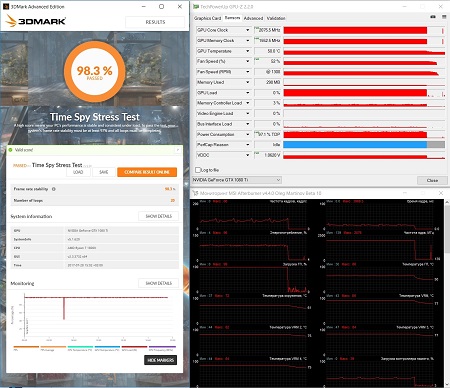450x388 pixels.
Task: Minimize the GPU-Z window
Action: [x=405, y=7]
